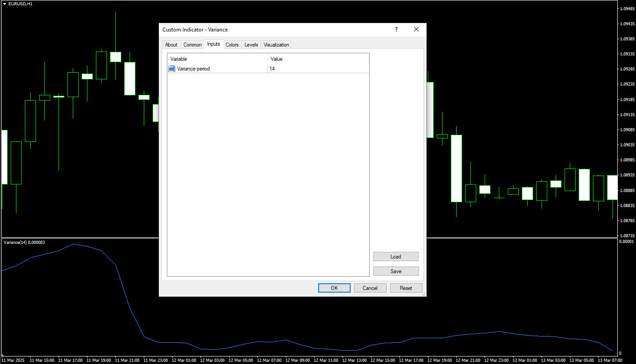Click the 11 Mar 21:00 time axis label

[127, 360]
